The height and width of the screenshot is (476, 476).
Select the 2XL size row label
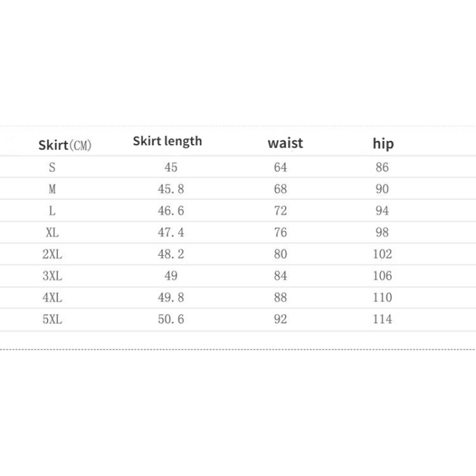coord(52,255)
